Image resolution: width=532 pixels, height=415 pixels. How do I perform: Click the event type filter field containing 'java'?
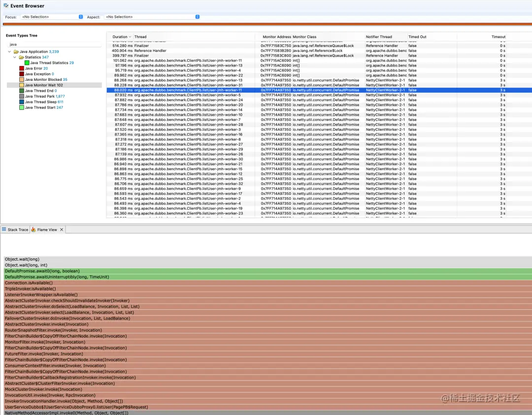click(54, 44)
